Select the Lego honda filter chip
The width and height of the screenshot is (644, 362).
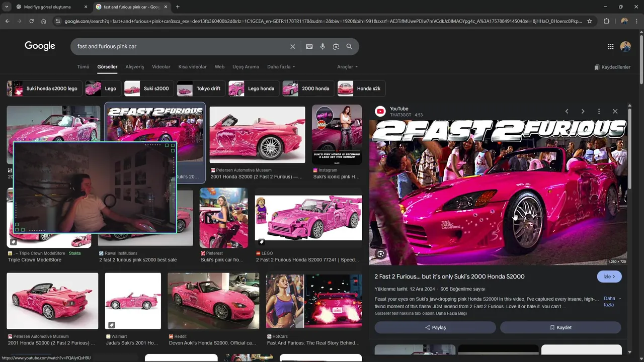[x=254, y=88]
